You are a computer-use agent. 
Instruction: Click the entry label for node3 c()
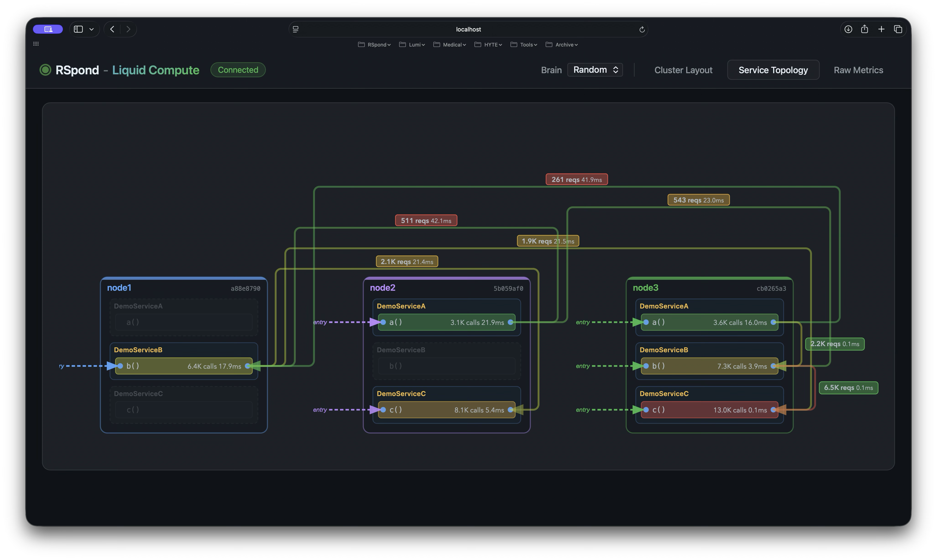583,410
